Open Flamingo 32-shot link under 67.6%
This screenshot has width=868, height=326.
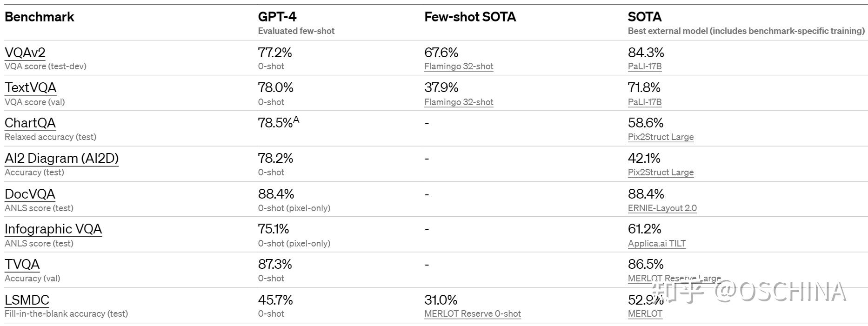pos(459,67)
